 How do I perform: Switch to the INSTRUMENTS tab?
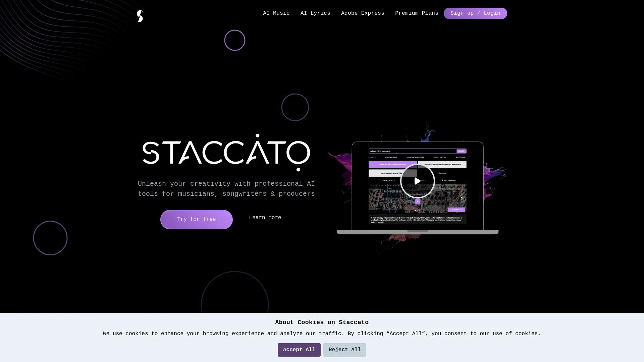pyautogui.click(x=461, y=157)
